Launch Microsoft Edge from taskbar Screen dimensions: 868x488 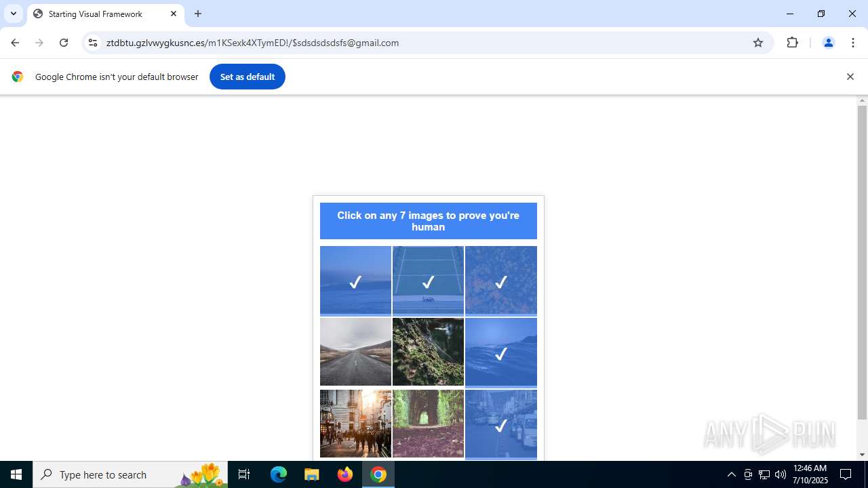click(279, 474)
